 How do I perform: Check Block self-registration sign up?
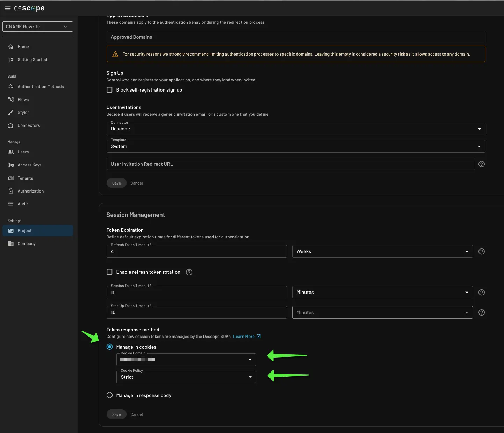pyautogui.click(x=109, y=90)
